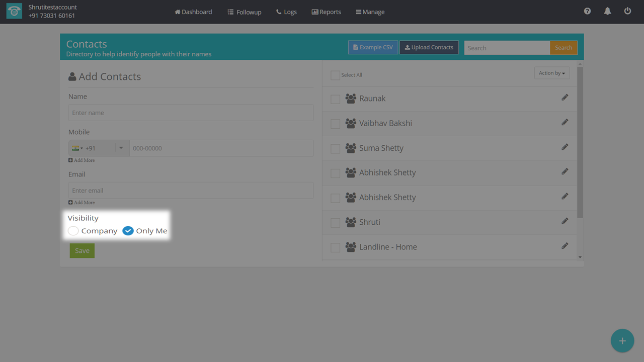Click the green Save button
Image resolution: width=644 pixels, height=362 pixels.
click(x=82, y=251)
